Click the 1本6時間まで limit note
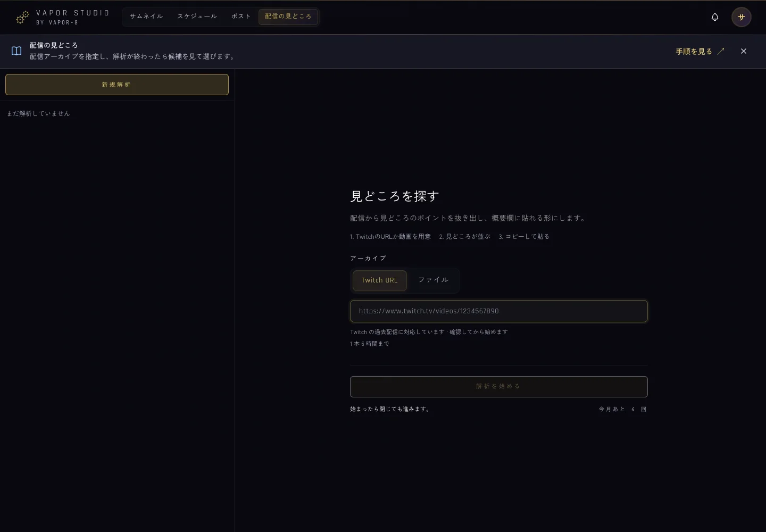Screen dimensions: 766x532 370,344
